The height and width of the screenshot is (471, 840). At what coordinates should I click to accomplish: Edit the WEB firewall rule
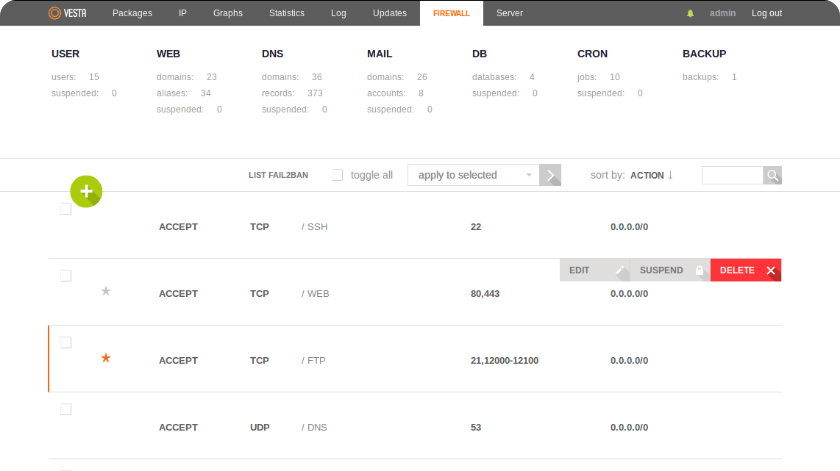click(595, 270)
